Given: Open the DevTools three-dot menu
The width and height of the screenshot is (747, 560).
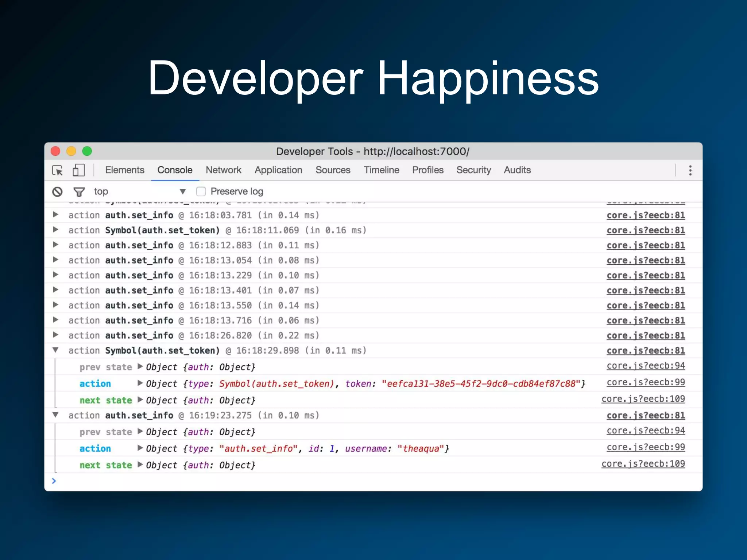Looking at the screenshot, I should (690, 170).
